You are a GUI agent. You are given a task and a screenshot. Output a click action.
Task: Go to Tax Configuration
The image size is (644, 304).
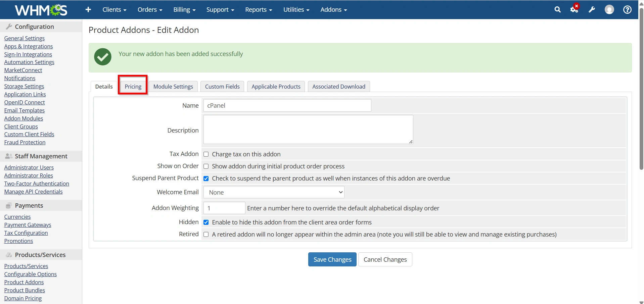26,233
